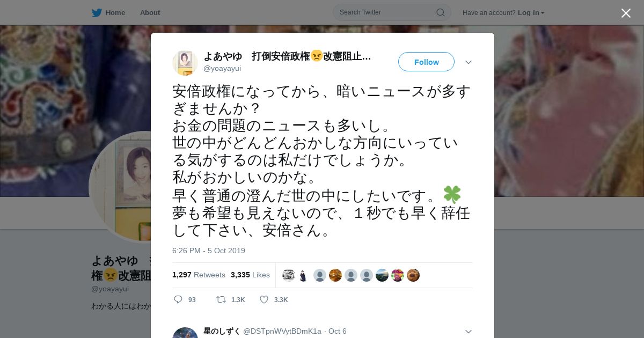Image resolution: width=644 pixels, height=338 pixels.
Task: Click the first liker avatar thumbnail
Action: pyautogui.click(x=289, y=275)
